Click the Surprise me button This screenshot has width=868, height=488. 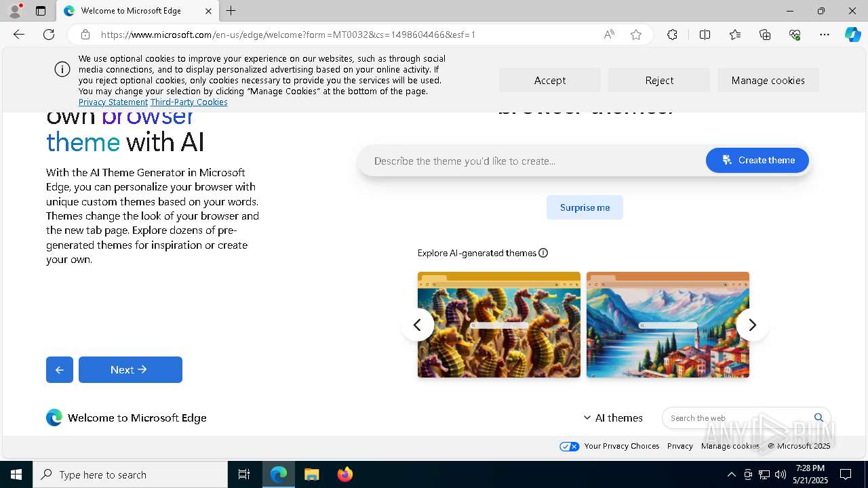585,207
